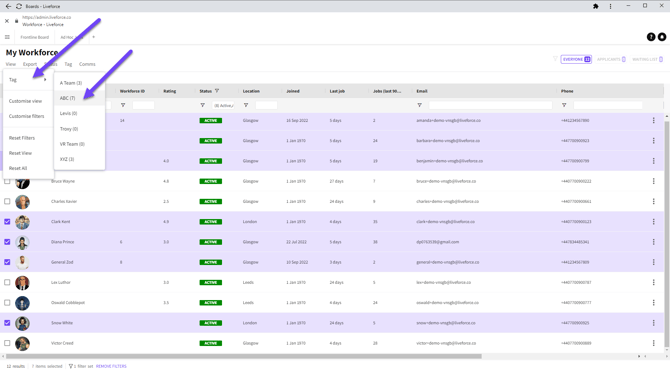This screenshot has height=372, width=670.
Task: Open the browser extensions puzzle icon
Action: (596, 6)
